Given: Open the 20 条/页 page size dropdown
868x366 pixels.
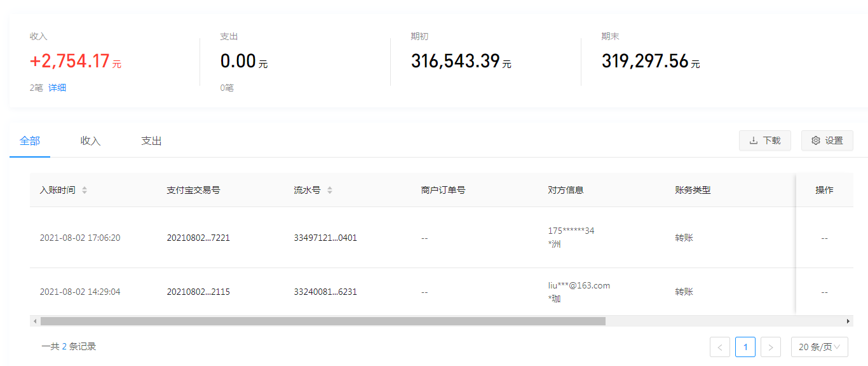Looking at the screenshot, I should pyautogui.click(x=819, y=347).
